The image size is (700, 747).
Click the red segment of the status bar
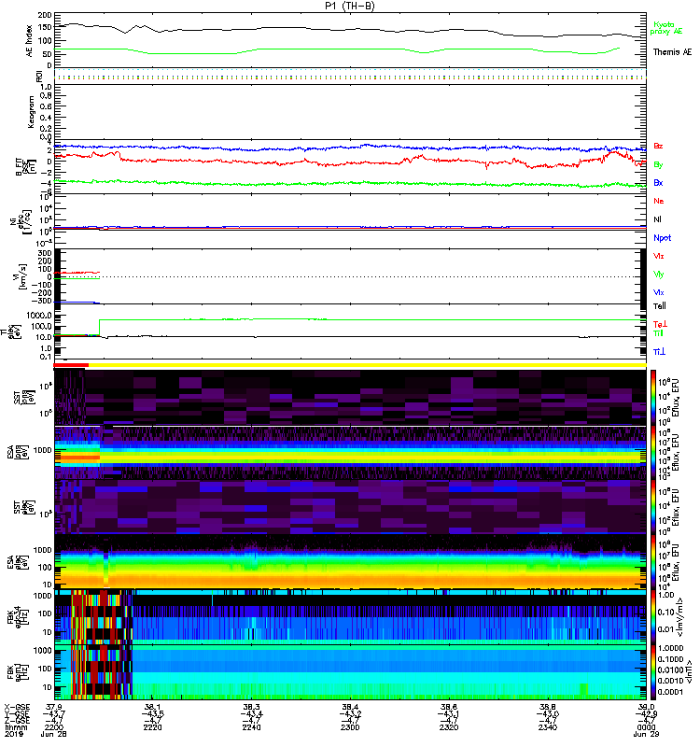71,365
